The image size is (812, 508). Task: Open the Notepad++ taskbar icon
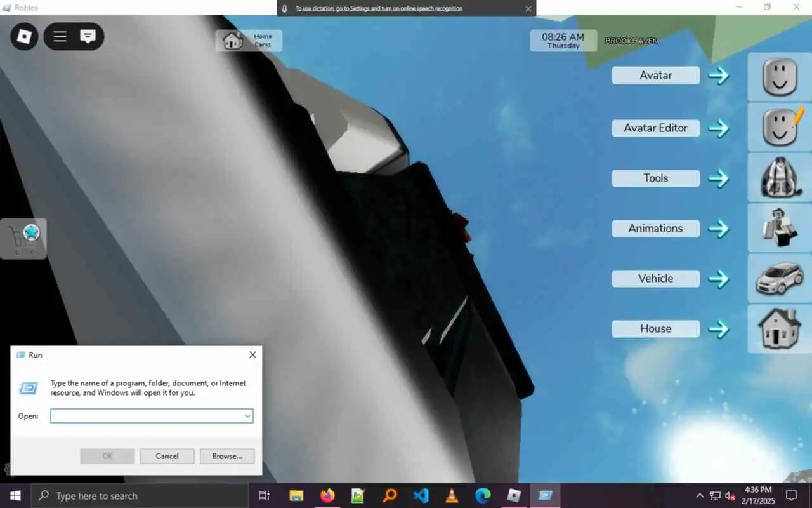coord(358,496)
